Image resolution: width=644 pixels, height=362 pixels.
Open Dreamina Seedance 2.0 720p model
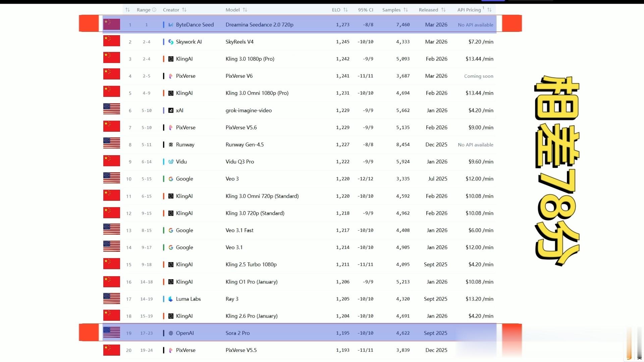pyautogui.click(x=259, y=25)
